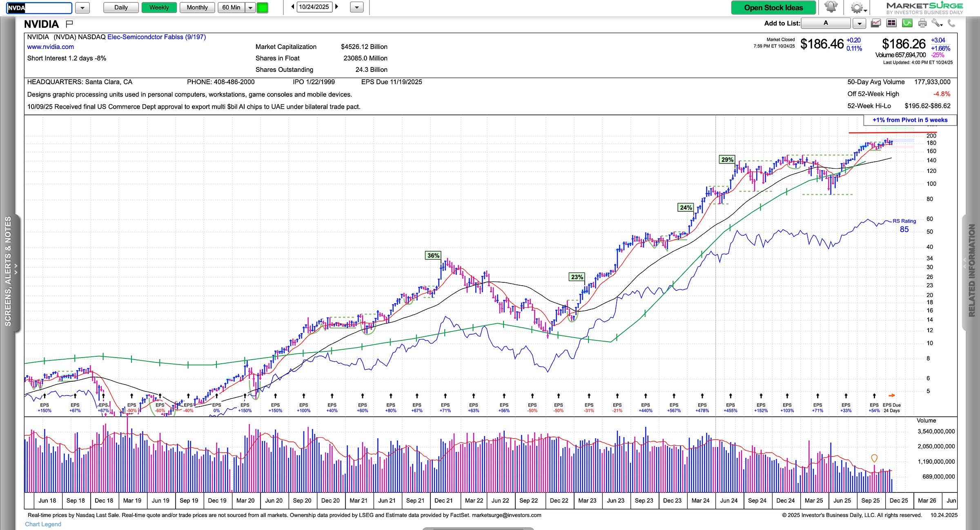Click the phone support icon

(x=952, y=23)
